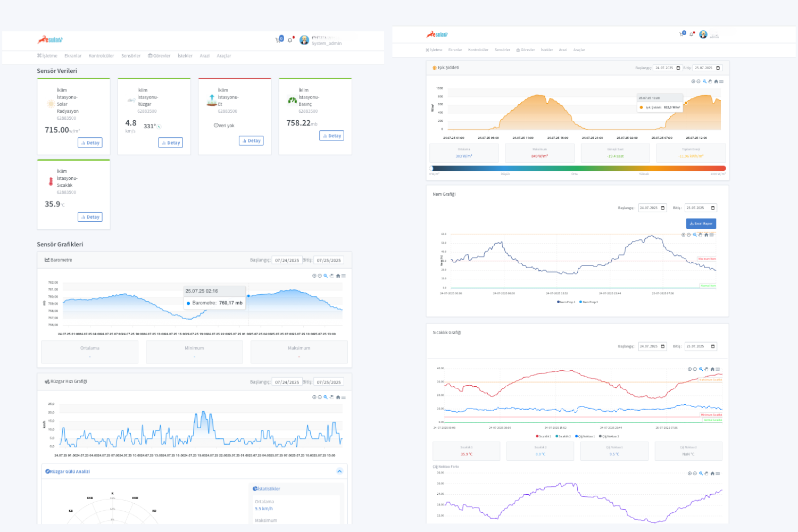Zoom out on the Sıcaklık Grafiği chart
The image size is (798, 532).
695,369
